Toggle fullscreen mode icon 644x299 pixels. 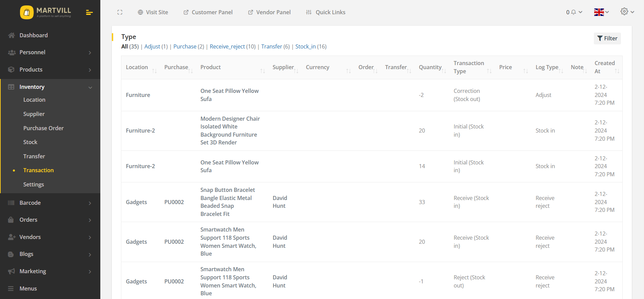click(x=120, y=12)
